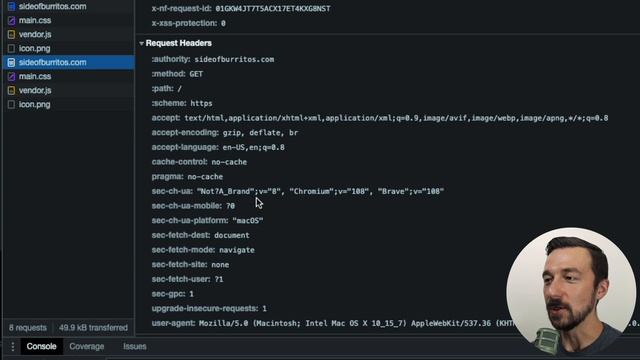Click the image icon of the first icon.png entry
Screen dimensions: 640x360
click(x=11, y=49)
